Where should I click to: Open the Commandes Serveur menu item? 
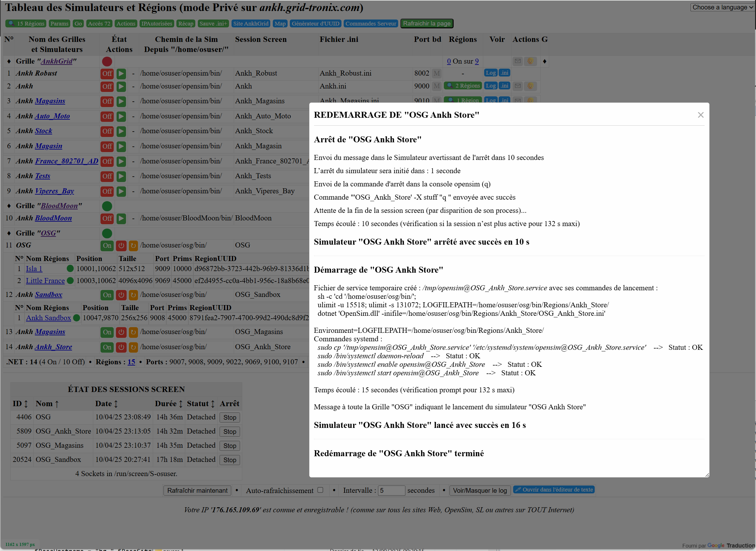pyautogui.click(x=370, y=24)
